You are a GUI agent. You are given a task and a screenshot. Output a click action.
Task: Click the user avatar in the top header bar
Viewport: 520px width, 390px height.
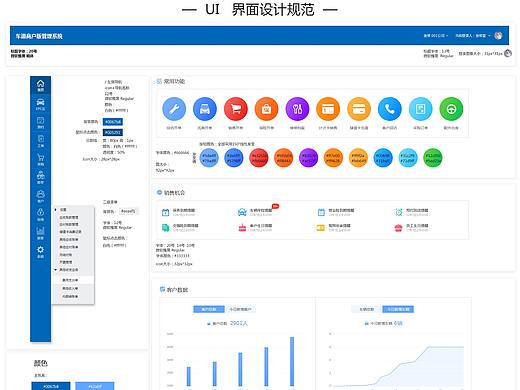point(498,36)
